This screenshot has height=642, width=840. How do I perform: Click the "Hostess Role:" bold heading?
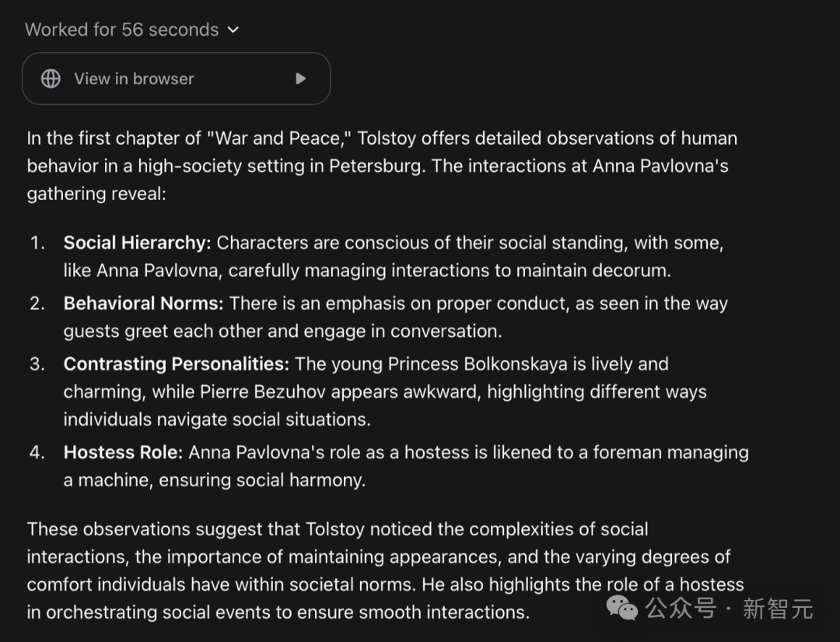tap(123, 452)
